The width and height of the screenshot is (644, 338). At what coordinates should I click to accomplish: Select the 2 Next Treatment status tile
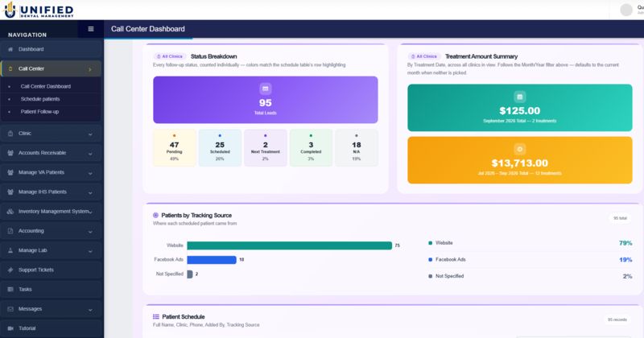(266, 148)
